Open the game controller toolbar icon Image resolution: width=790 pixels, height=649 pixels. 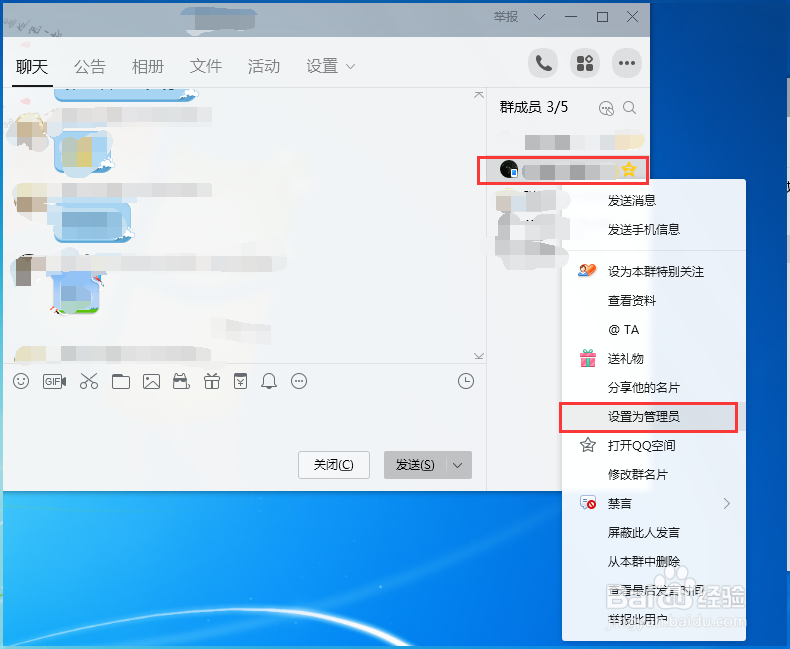pyautogui.click(x=181, y=381)
